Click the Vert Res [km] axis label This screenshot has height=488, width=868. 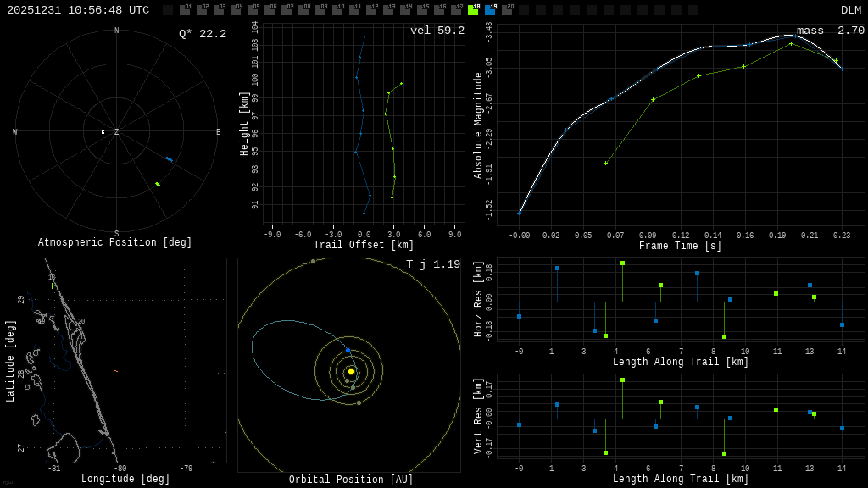(x=478, y=416)
